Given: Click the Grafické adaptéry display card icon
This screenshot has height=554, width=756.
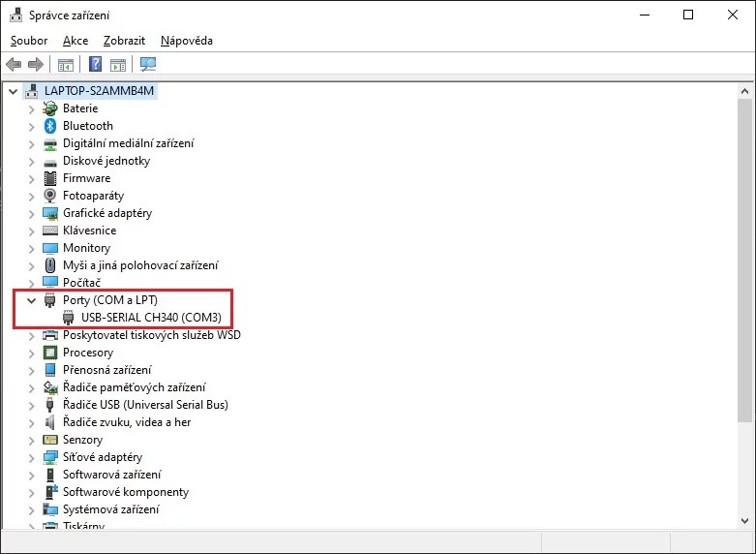Looking at the screenshot, I should pyautogui.click(x=50, y=213).
